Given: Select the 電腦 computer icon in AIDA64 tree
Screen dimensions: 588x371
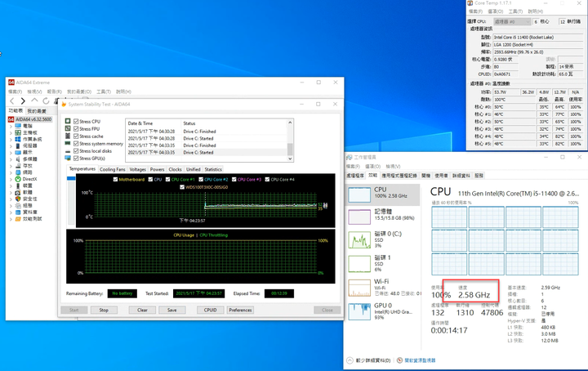Looking at the screenshot, I should coord(18,126).
